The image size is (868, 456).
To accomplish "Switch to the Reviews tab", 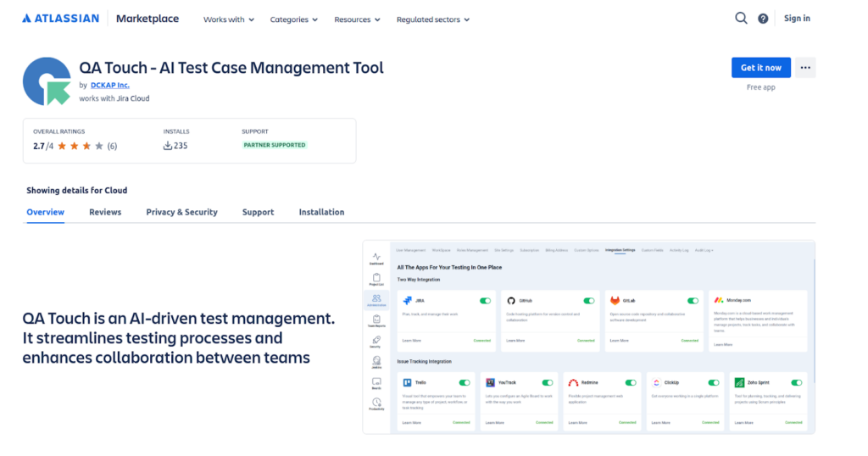I will pyautogui.click(x=105, y=212).
